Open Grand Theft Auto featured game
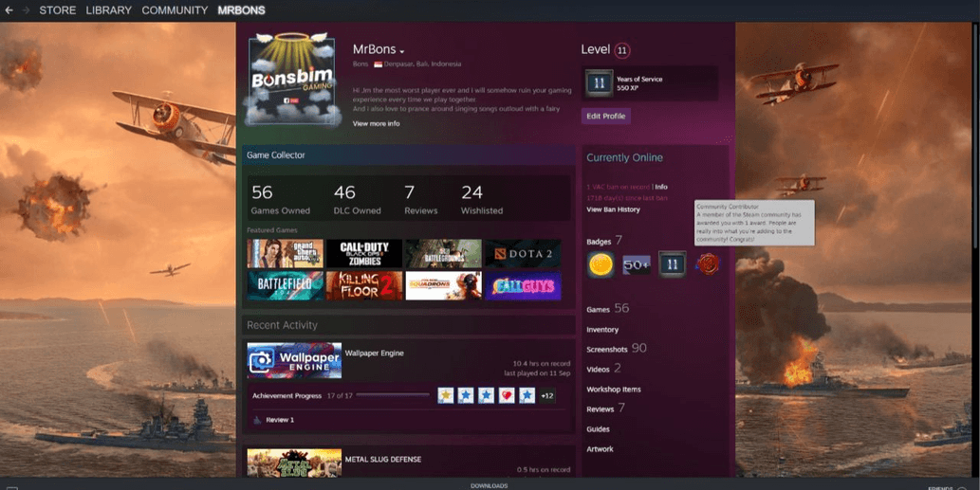 [285, 253]
